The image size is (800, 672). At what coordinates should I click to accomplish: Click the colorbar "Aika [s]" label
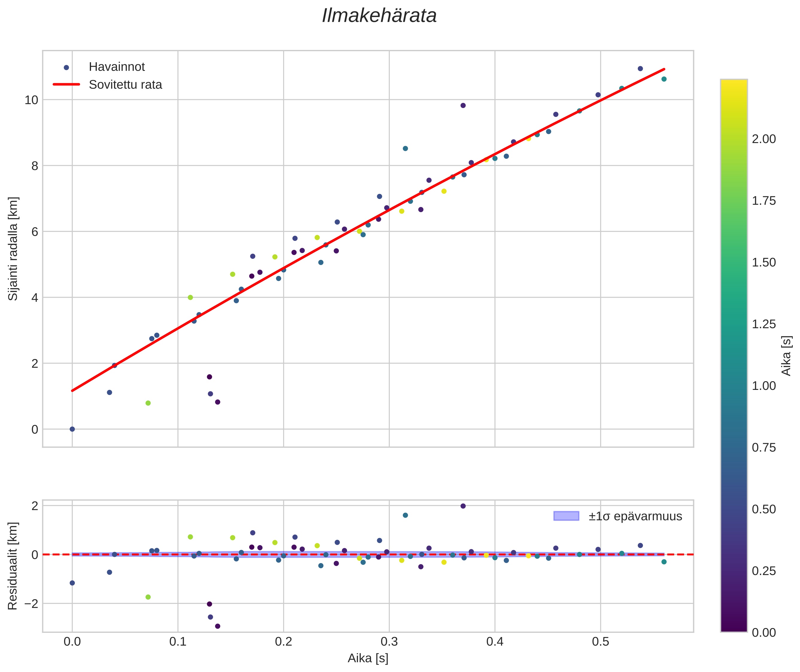[x=786, y=356]
